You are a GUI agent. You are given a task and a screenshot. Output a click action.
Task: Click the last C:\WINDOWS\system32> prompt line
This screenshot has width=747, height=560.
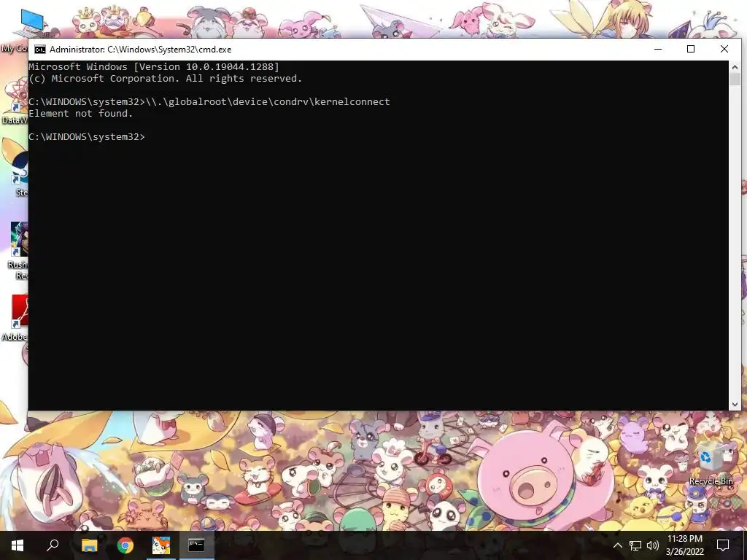point(87,136)
